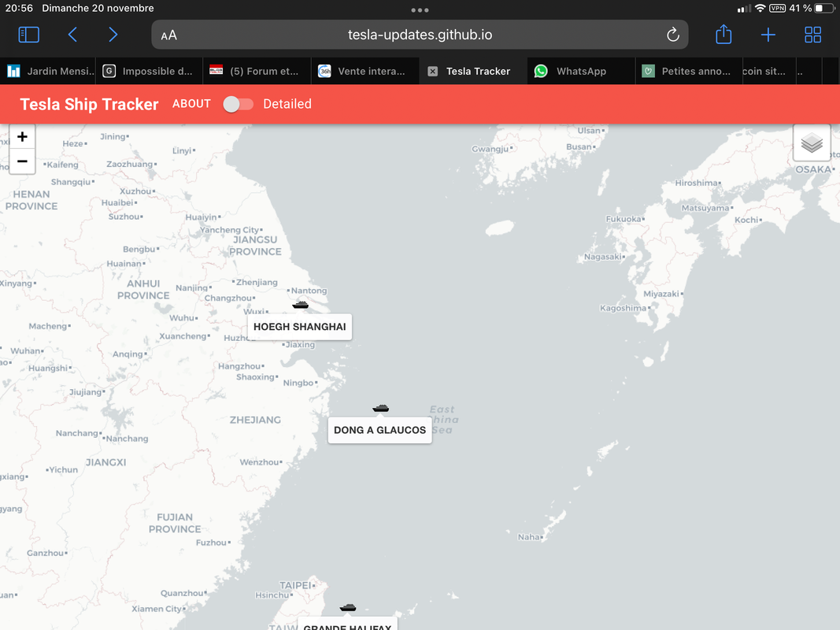Click the Matsuyama map label
Viewport: 840px width, 630px height.
705,209
